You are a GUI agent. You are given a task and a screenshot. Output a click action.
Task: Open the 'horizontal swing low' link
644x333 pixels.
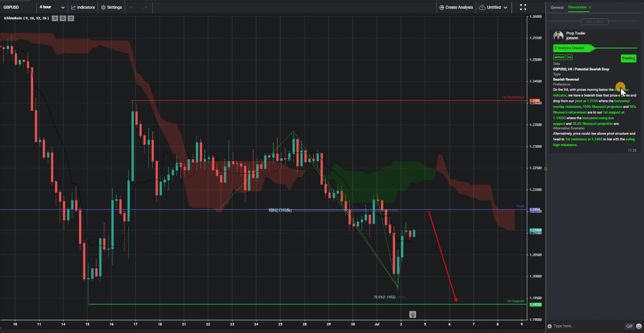pos(598,118)
